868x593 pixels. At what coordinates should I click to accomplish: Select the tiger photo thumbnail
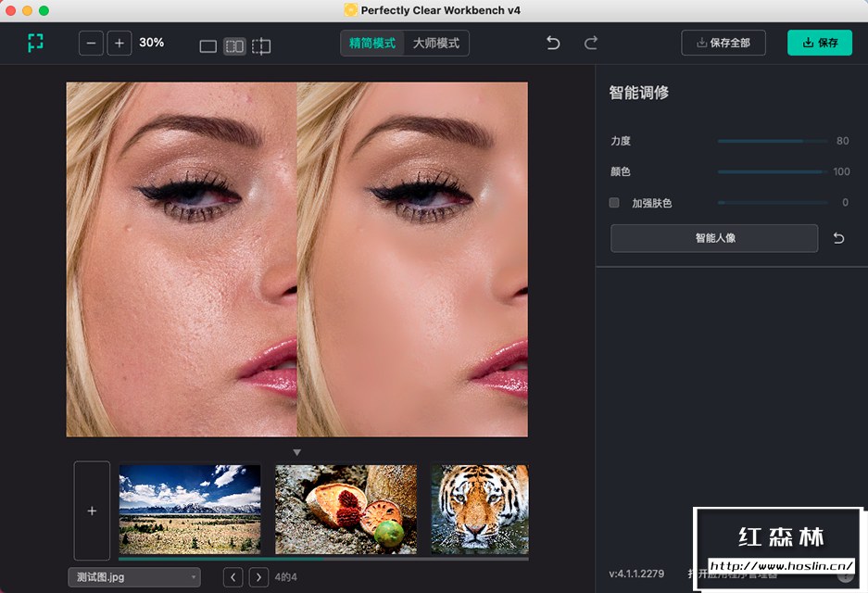[x=479, y=508]
